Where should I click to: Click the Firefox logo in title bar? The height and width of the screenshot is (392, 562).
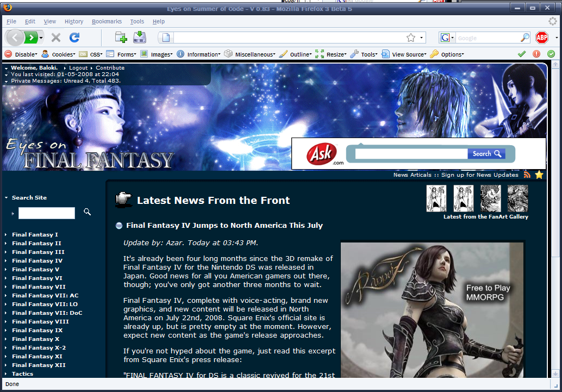[8, 8]
